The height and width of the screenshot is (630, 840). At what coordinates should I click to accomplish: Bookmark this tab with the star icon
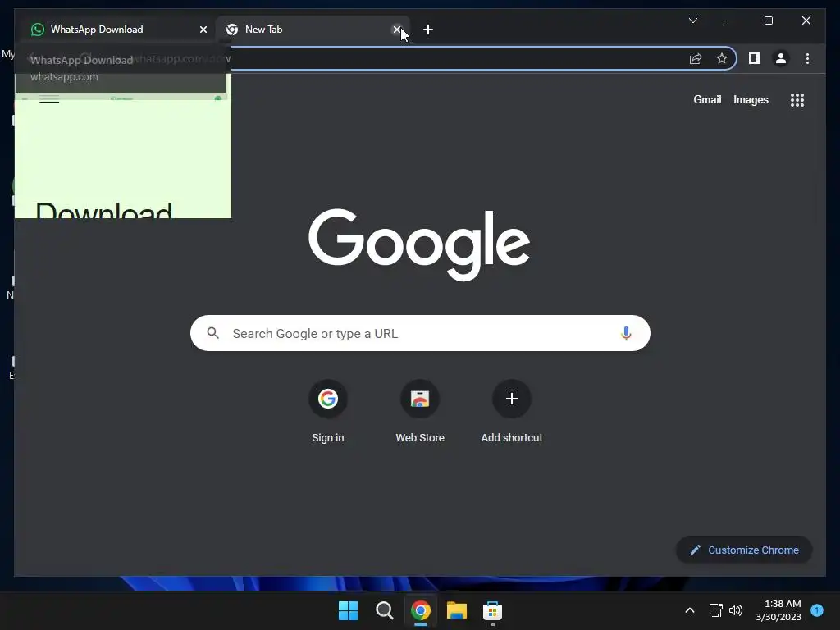tap(722, 58)
